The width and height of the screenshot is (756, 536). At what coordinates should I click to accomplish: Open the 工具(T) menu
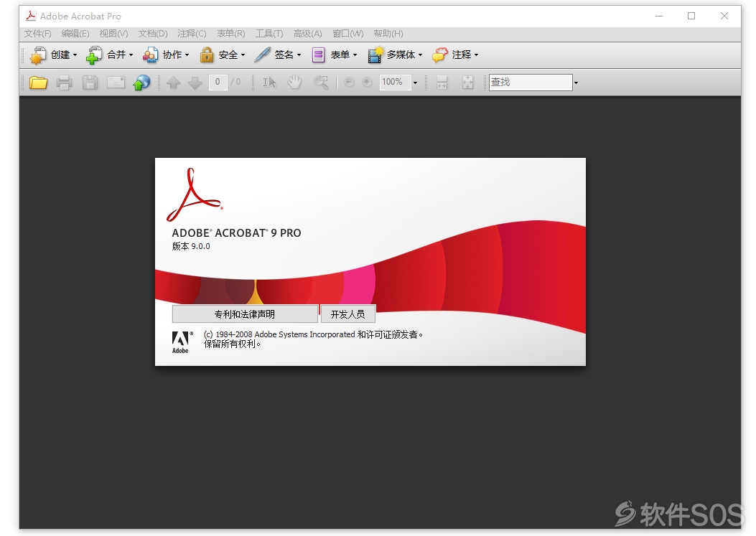pos(269,34)
